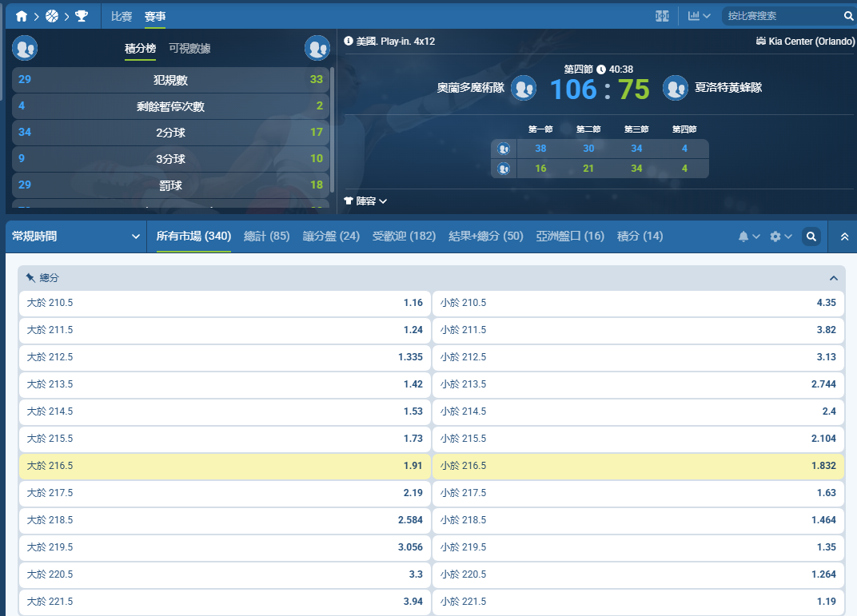Image resolution: width=857 pixels, height=616 pixels.
Task: Bet on 小於 219.5 at 1.35
Action: (x=638, y=547)
